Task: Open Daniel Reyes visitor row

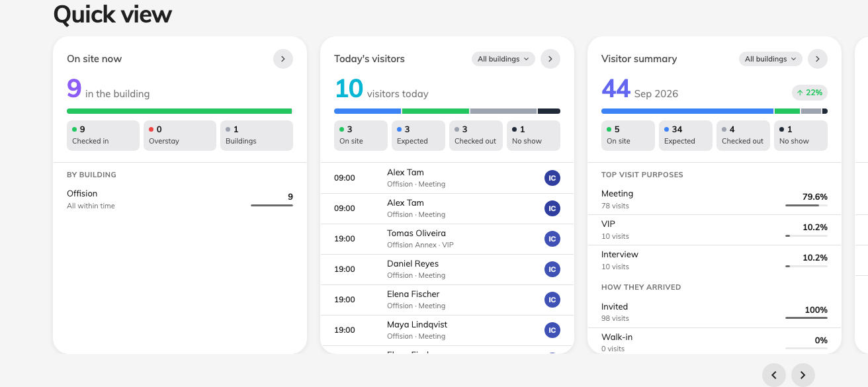Action: click(447, 269)
